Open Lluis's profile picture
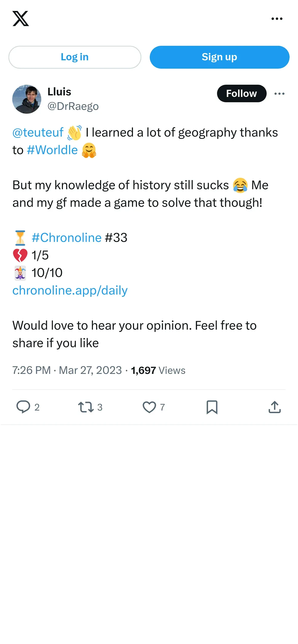298x644 pixels. 27,99
